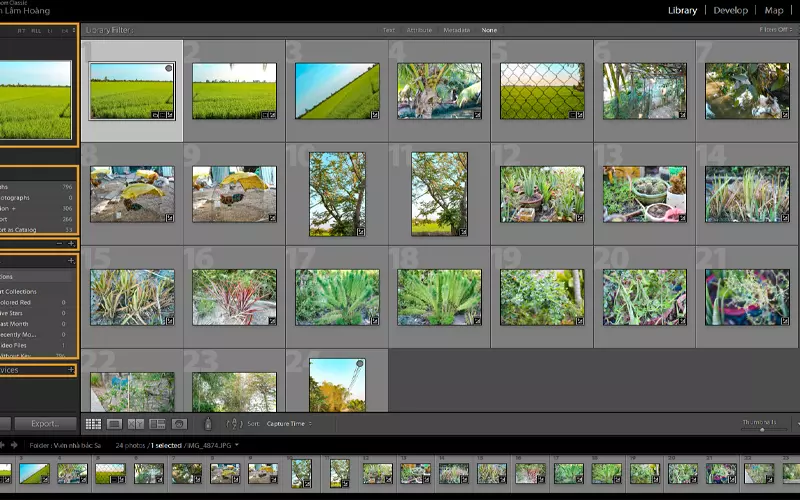The height and width of the screenshot is (500, 800).
Task: Open the Filters Off preset dropdown
Action: point(776,30)
